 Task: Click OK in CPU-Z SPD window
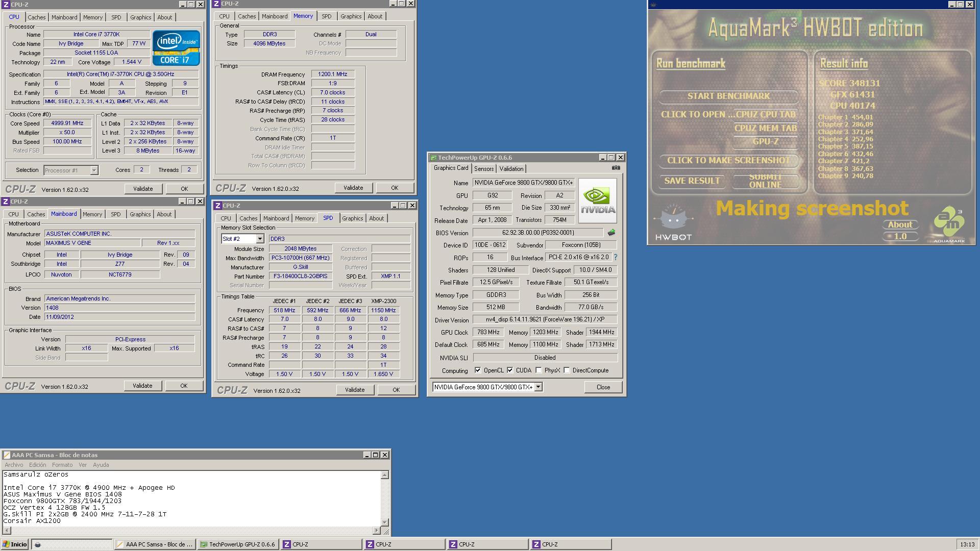[396, 390]
